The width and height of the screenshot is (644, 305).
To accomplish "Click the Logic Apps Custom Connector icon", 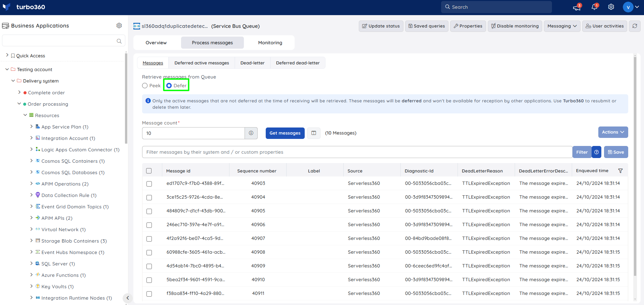I will pyautogui.click(x=38, y=149).
